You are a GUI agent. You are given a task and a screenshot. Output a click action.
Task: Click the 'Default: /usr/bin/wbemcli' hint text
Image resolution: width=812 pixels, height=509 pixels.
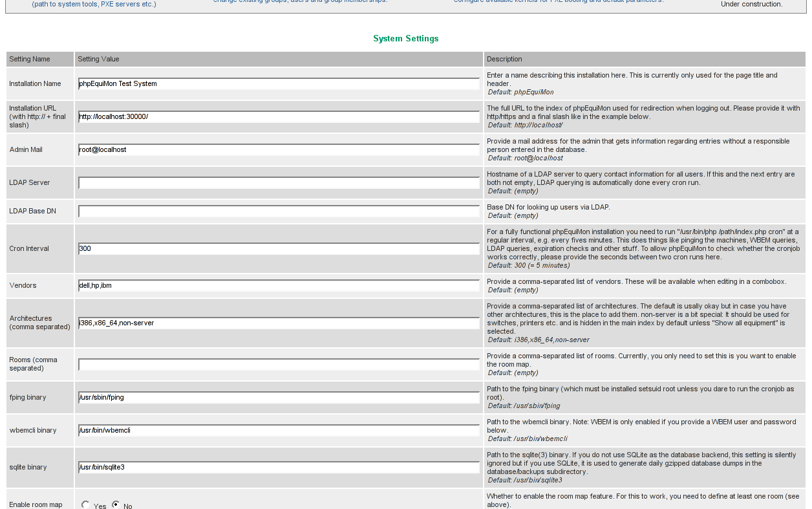[x=528, y=439]
